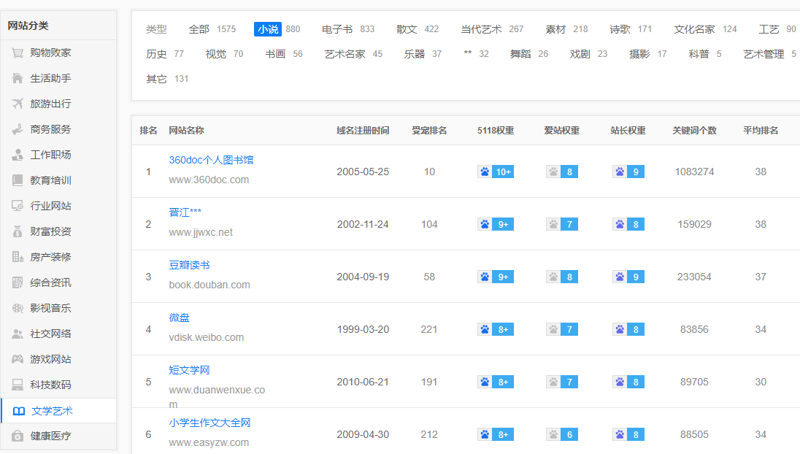
Task: Click the 受宠排名 column header
Action: 429,131
